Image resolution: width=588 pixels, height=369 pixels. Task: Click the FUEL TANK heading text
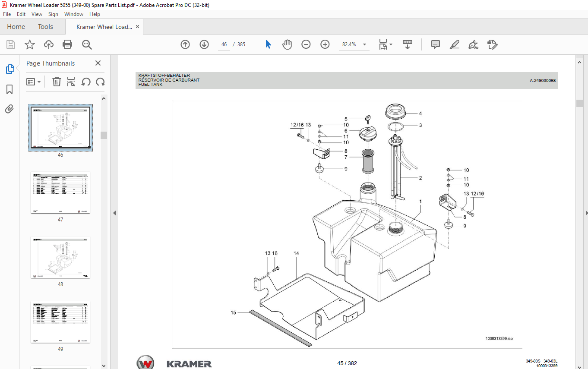pos(150,85)
